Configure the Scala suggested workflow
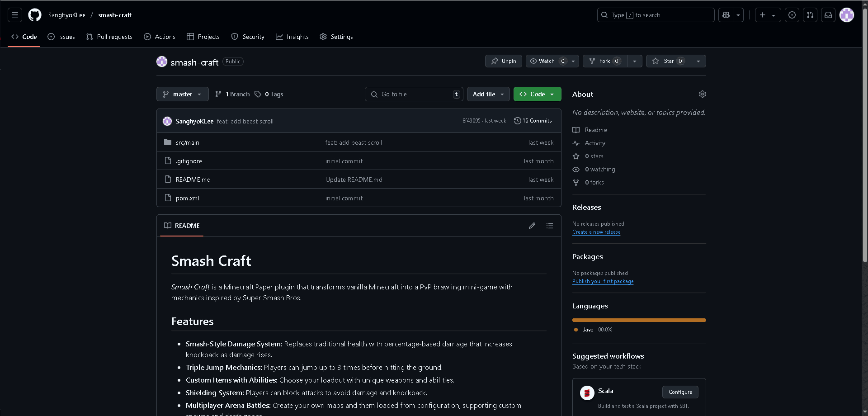The image size is (868, 416). tap(680, 392)
